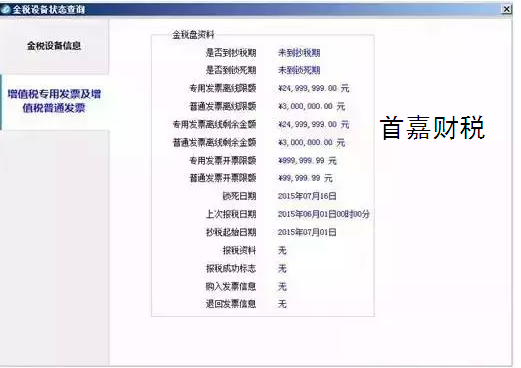Select 普通发票离线限额 amount value

pos(311,106)
